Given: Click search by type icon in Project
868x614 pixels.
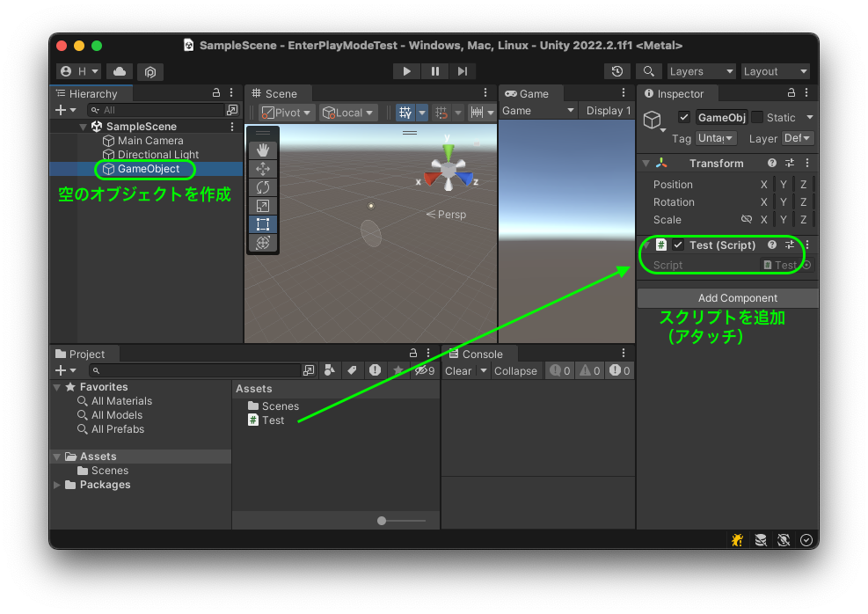Looking at the screenshot, I should point(330,370).
